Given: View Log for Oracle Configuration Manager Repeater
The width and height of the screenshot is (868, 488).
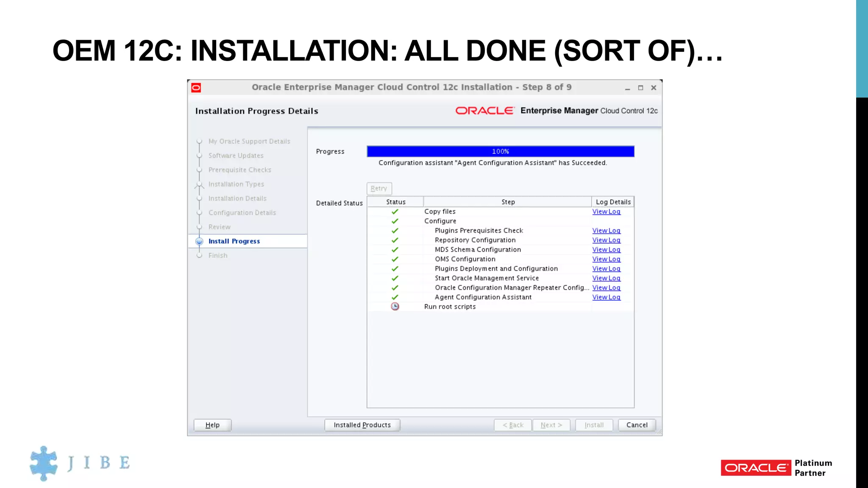Looking at the screenshot, I should tap(606, 288).
